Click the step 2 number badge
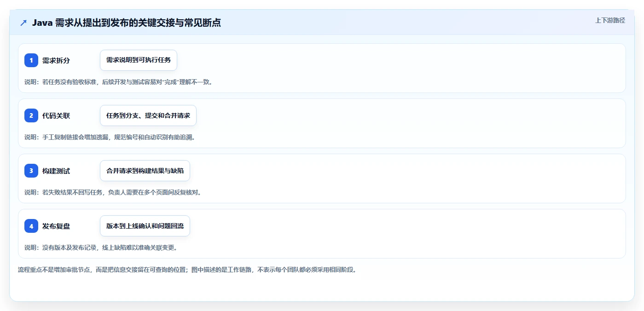 tap(31, 115)
